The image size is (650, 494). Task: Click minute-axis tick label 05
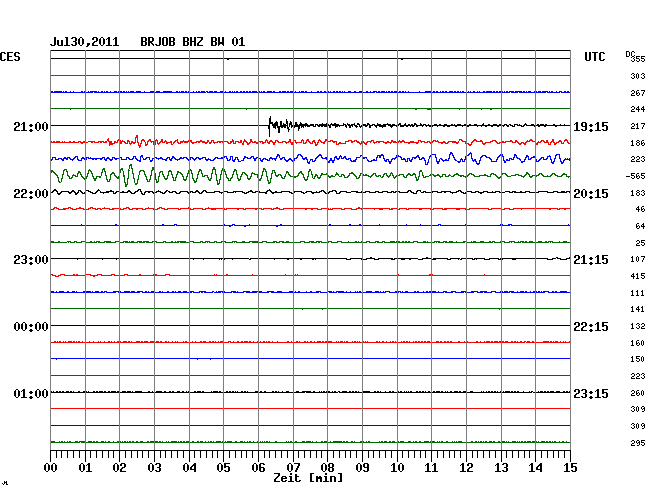point(223,468)
